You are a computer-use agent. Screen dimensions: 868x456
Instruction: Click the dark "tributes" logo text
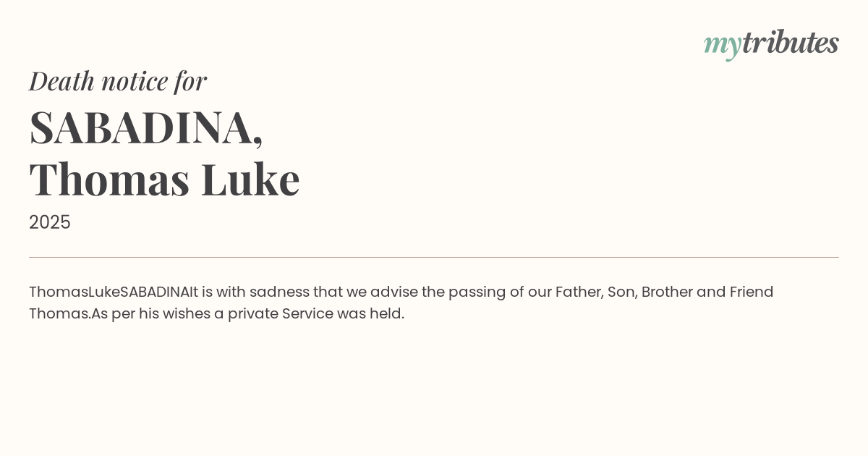(x=790, y=43)
